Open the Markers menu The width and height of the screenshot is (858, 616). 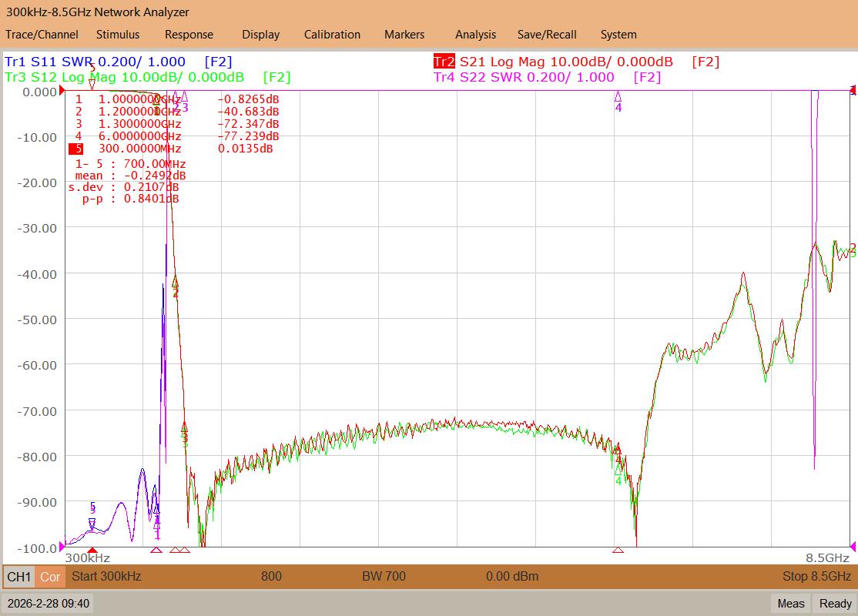[x=404, y=35]
